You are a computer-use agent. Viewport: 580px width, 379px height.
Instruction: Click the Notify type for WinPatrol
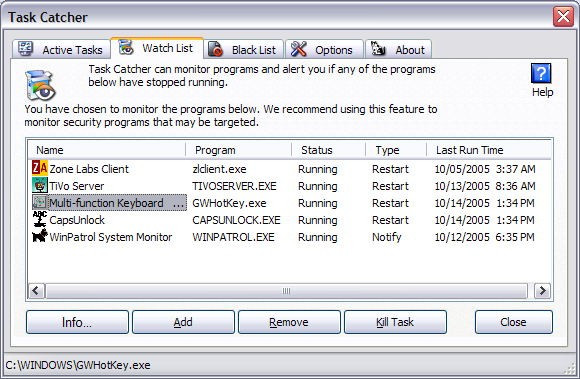(387, 237)
